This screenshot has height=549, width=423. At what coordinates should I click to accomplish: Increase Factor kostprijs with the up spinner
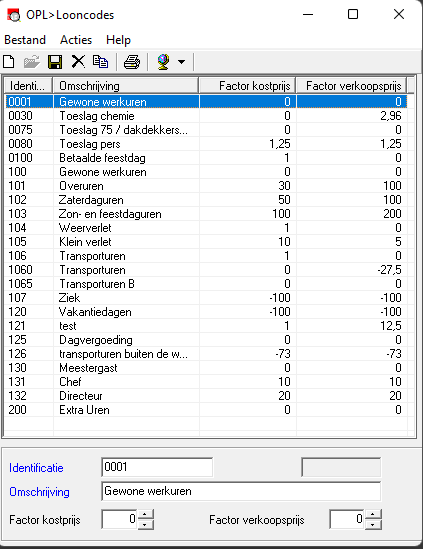pyautogui.click(x=146, y=515)
